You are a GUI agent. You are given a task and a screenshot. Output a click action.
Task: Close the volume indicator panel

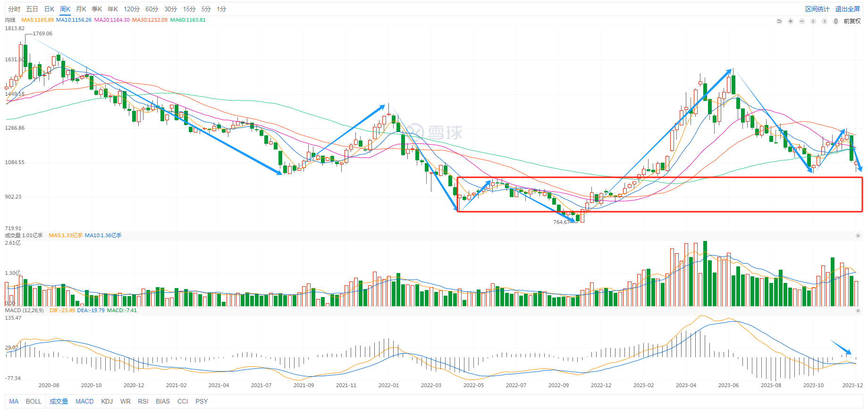[x=858, y=236]
